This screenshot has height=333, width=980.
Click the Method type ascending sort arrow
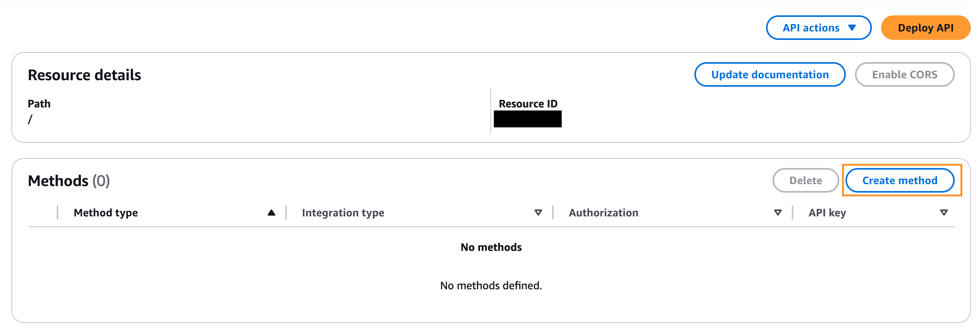coord(271,213)
